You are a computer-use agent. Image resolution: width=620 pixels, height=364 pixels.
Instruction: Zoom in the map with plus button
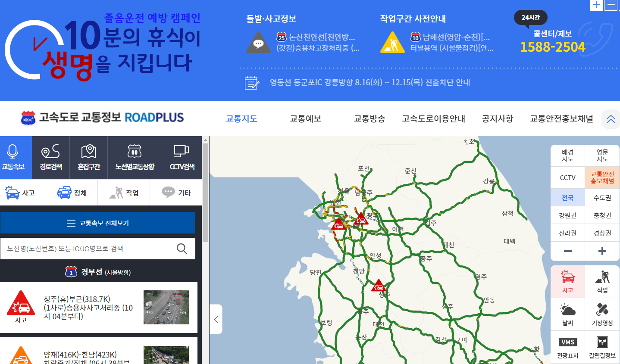(x=602, y=251)
